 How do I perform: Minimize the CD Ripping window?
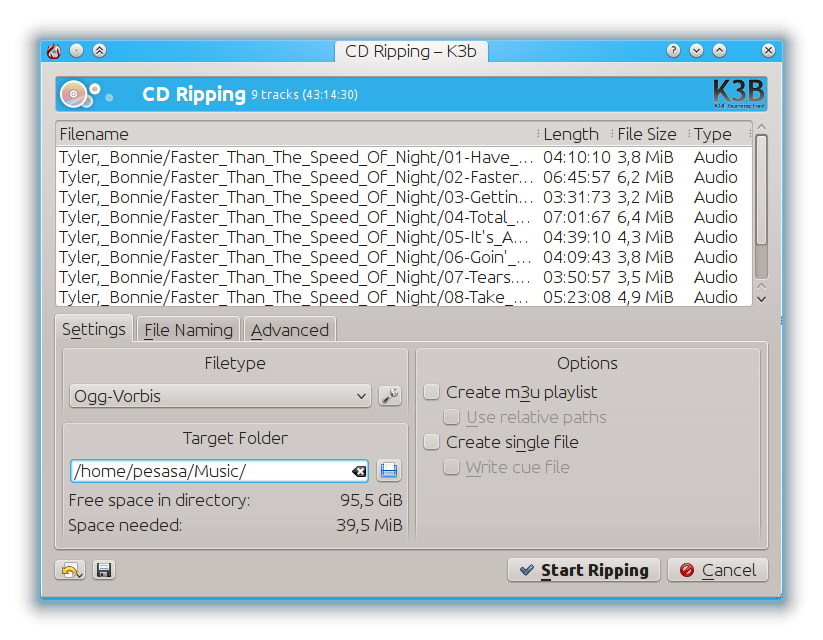(x=697, y=50)
